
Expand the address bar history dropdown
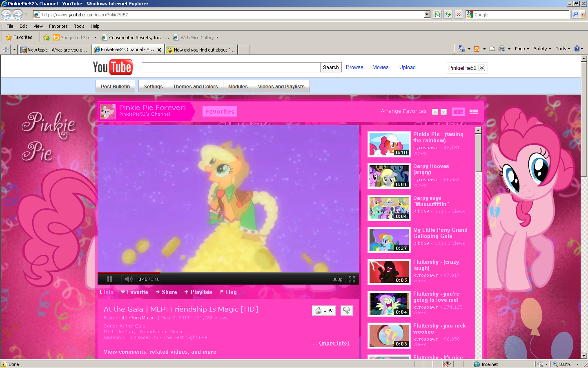click(x=427, y=14)
